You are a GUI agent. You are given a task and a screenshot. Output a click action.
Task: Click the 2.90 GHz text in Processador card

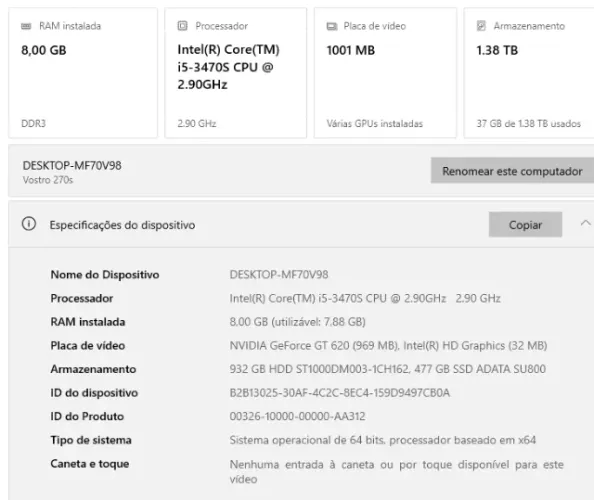(x=197, y=123)
